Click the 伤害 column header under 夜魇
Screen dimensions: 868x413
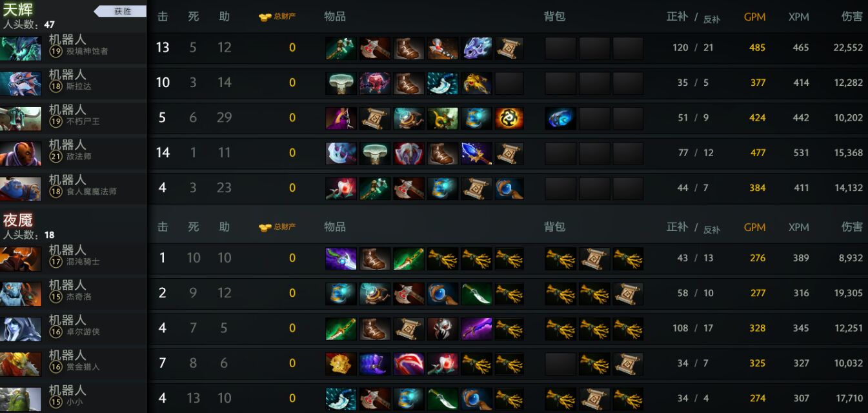852,227
